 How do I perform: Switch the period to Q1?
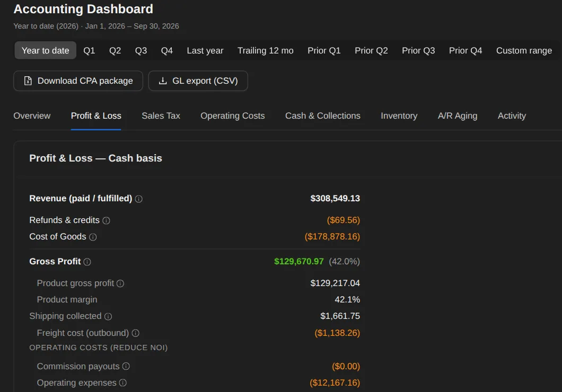[x=89, y=50]
